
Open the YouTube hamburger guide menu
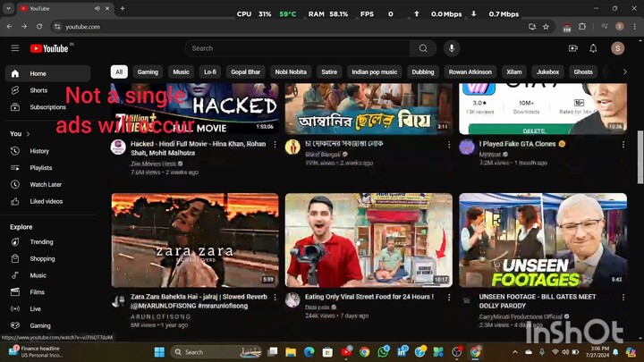pyautogui.click(x=15, y=48)
